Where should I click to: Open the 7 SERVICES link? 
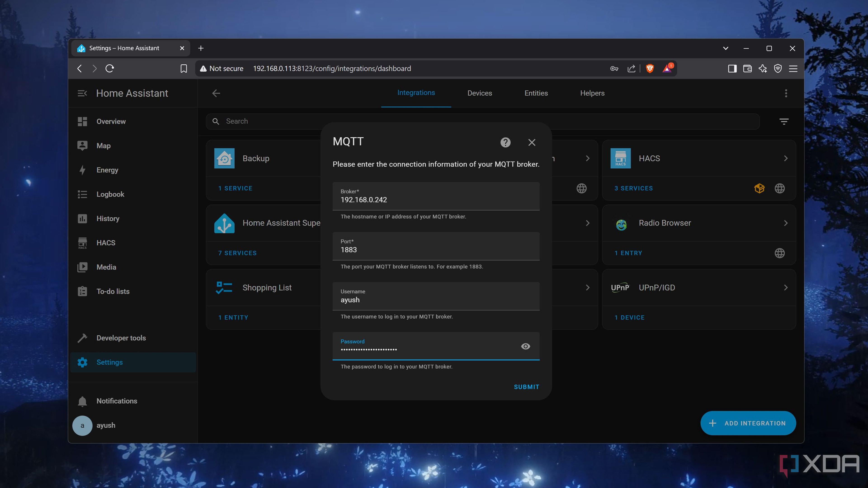click(x=237, y=253)
